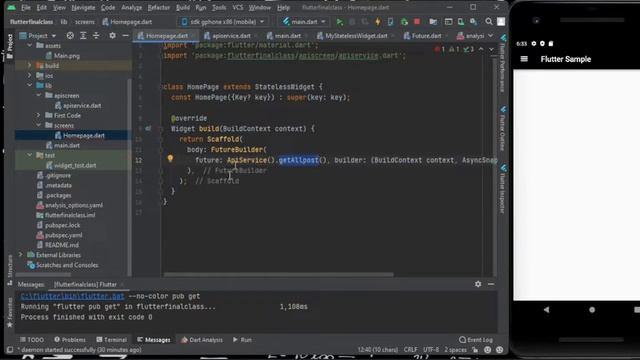Collapse all in Project panel
The image size is (640, 360).
point(96,36)
